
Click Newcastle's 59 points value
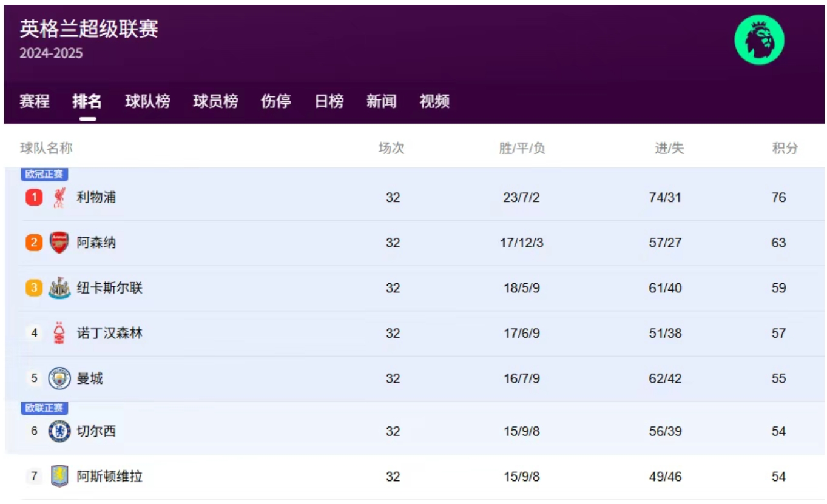pyautogui.click(x=778, y=288)
